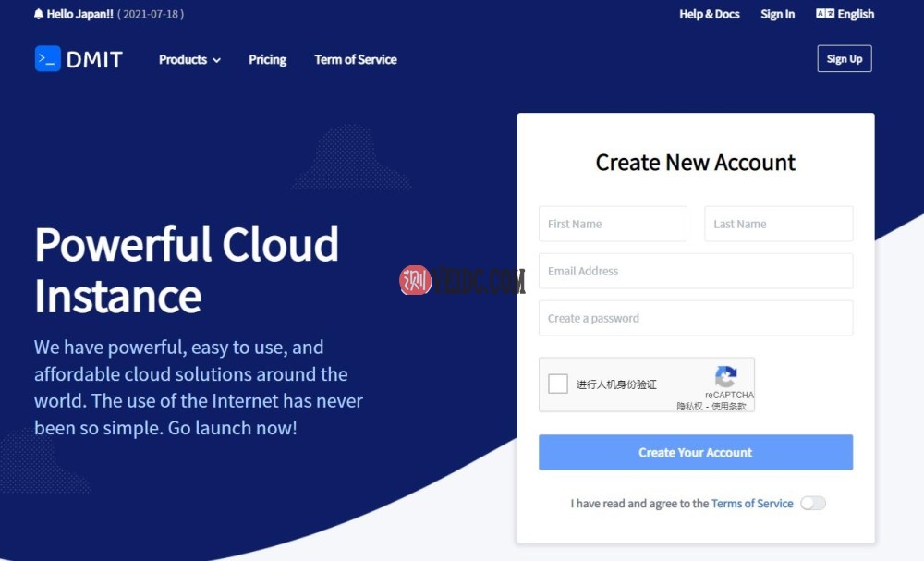Focus the First Name input field
Screen dimensions: 924x561
pyautogui.click(x=613, y=224)
